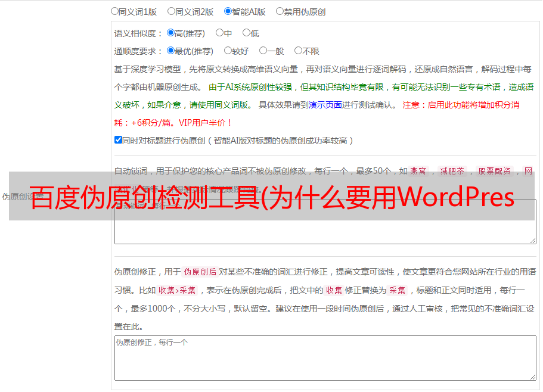Select the 同义词1版 radio option
543x392 pixels.
[x=114, y=11]
